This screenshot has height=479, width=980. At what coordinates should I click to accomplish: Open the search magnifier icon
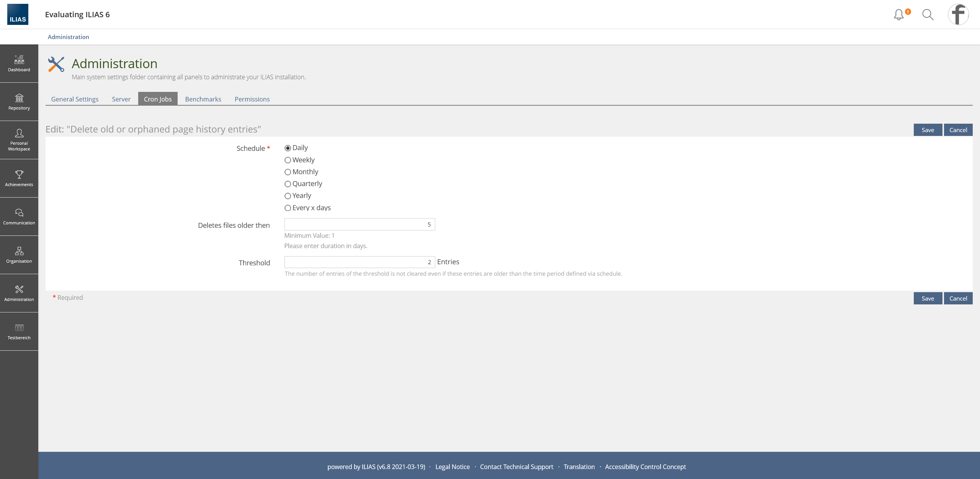pos(928,15)
